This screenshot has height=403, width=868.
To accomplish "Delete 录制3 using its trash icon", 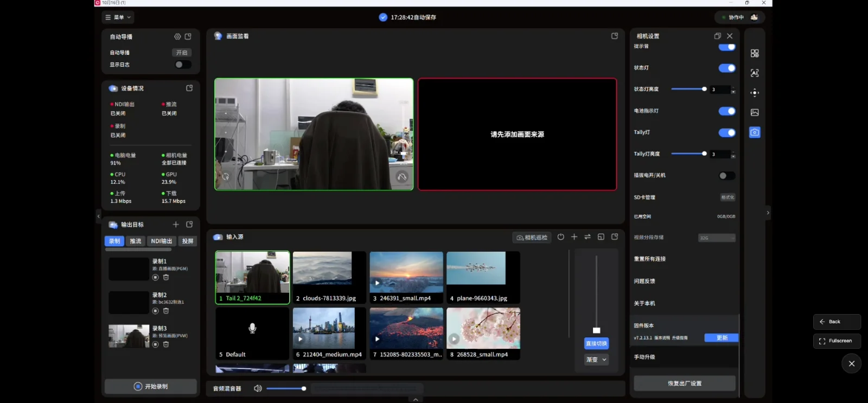I will 166,344.
